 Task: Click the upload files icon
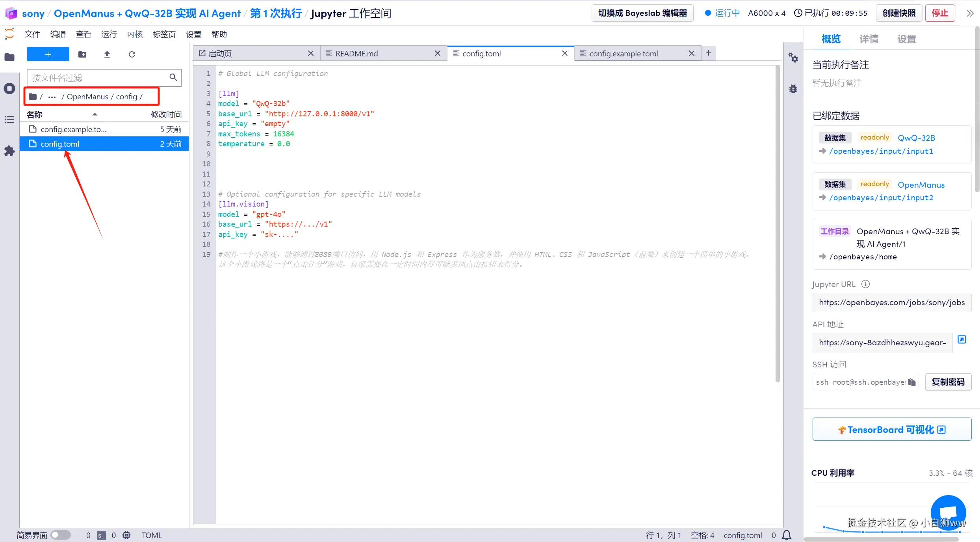107,54
